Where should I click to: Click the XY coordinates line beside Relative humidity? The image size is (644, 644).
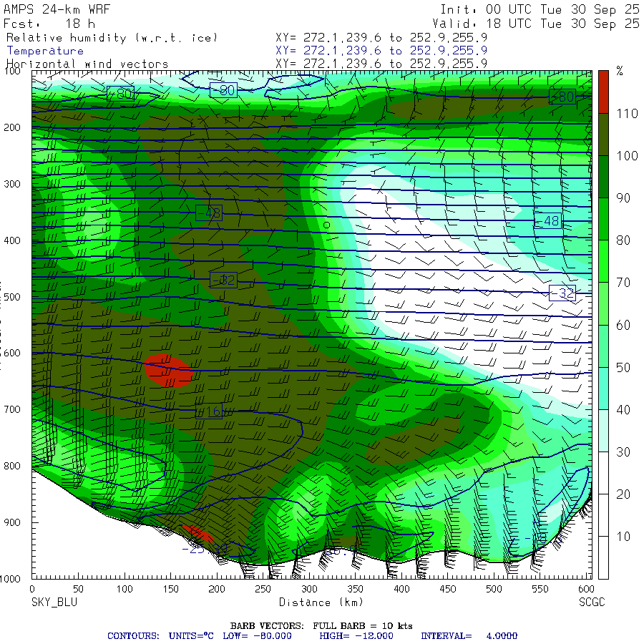click(x=381, y=38)
